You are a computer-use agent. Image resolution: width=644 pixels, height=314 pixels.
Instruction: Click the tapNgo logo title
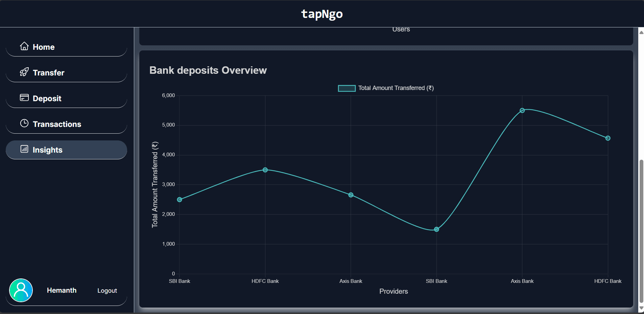point(322,14)
